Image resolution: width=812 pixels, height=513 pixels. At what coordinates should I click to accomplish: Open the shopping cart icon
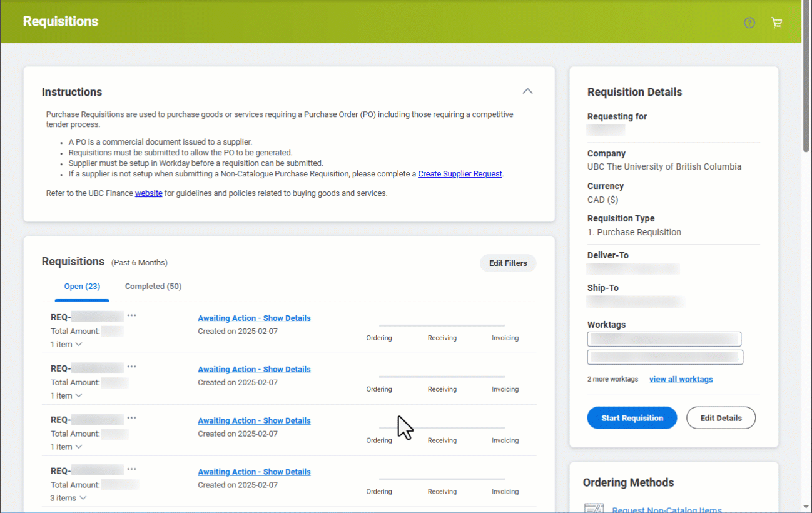tap(777, 23)
